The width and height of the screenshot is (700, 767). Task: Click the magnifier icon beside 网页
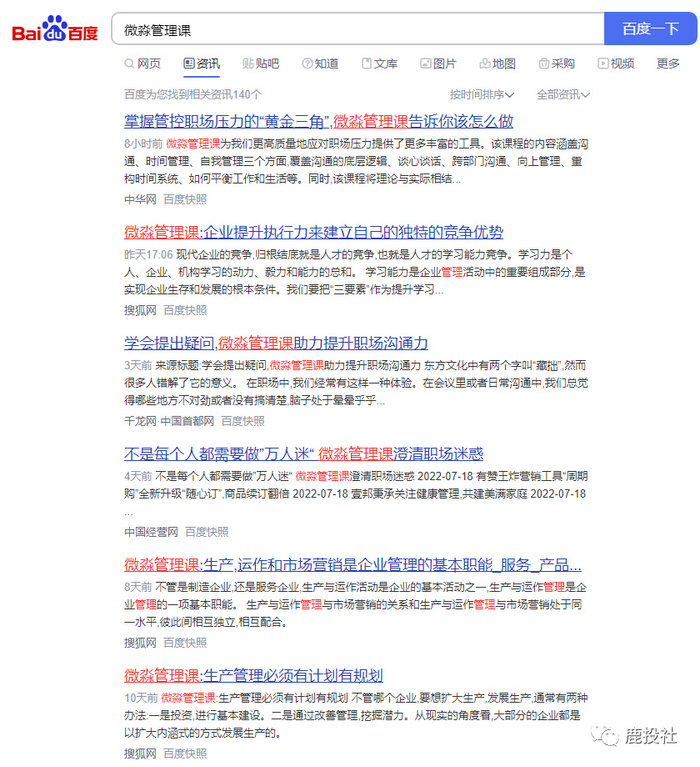tap(129, 64)
